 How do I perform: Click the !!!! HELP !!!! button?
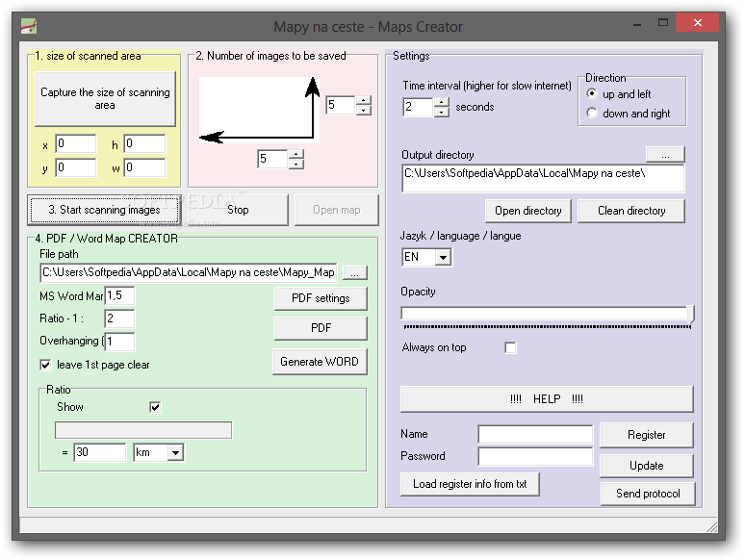click(547, 399)
